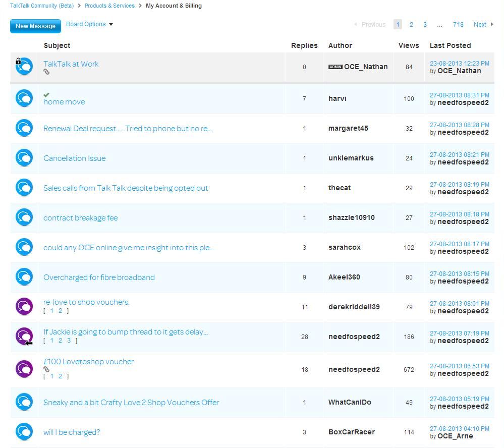Open the Renewal Deal request thread
504x448 pixels.
point(128,129)
